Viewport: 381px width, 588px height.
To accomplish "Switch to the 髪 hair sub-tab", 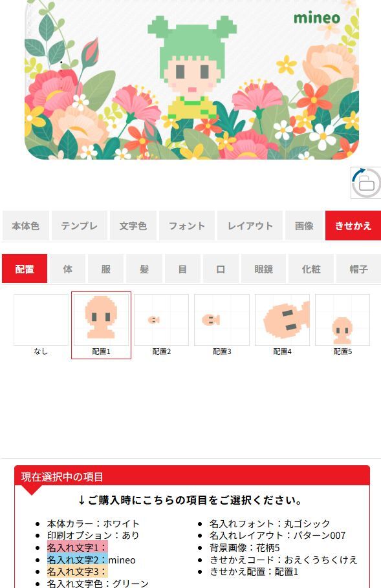I will coord(144,269).
